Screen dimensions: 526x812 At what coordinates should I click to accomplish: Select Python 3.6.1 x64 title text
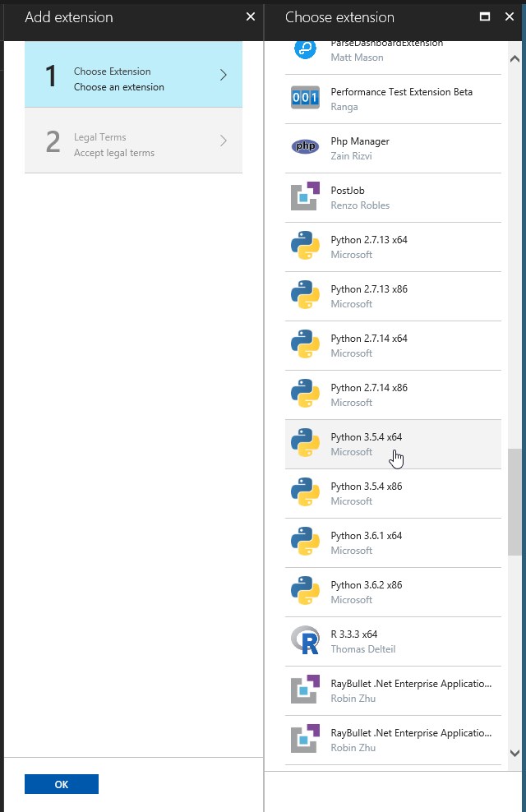tap(366, 536)
